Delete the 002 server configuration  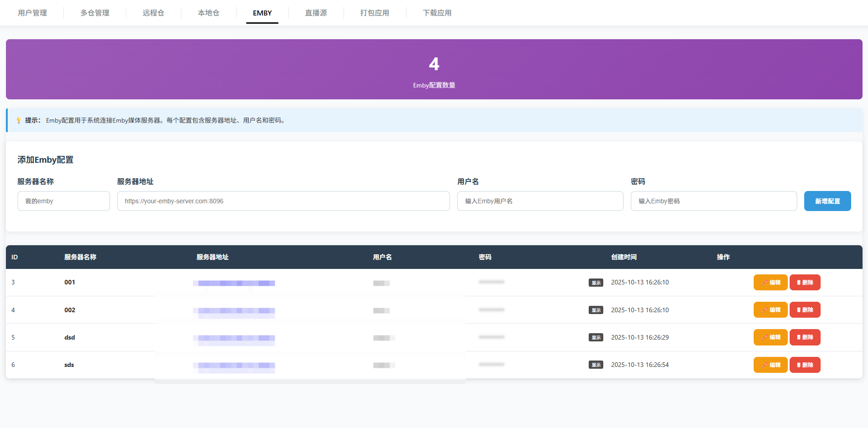[x=805, y=310]
